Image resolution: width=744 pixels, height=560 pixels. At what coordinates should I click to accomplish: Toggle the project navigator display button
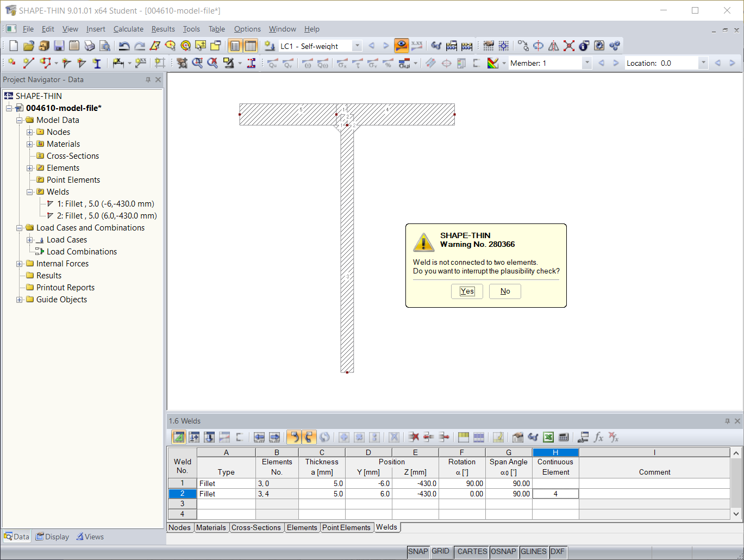coord(235,46)
